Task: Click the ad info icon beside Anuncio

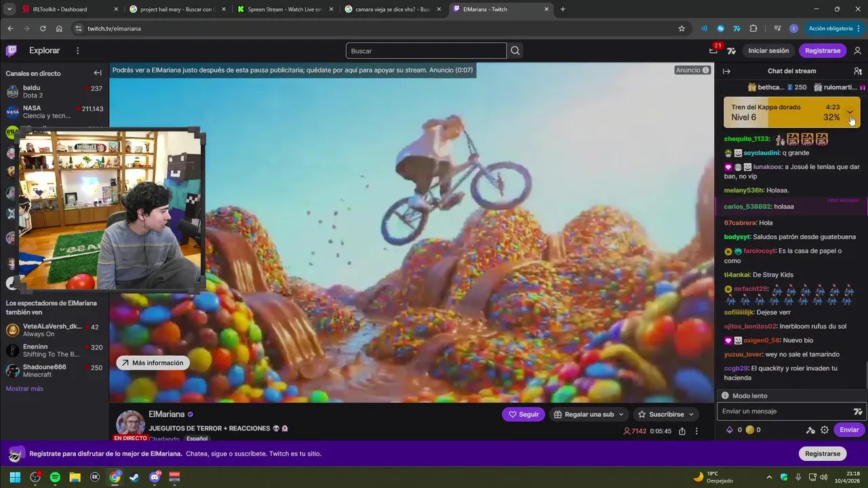Action: click(706, 70)
